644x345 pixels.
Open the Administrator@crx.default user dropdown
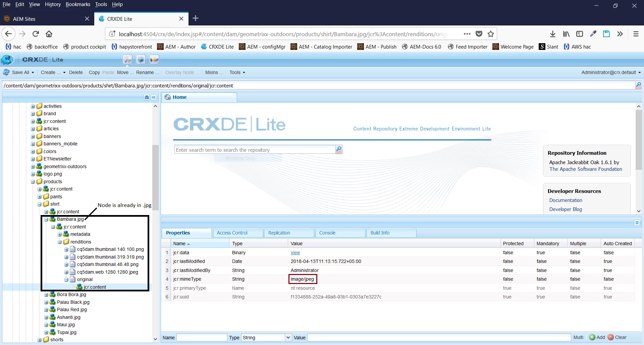pos(611,72)
